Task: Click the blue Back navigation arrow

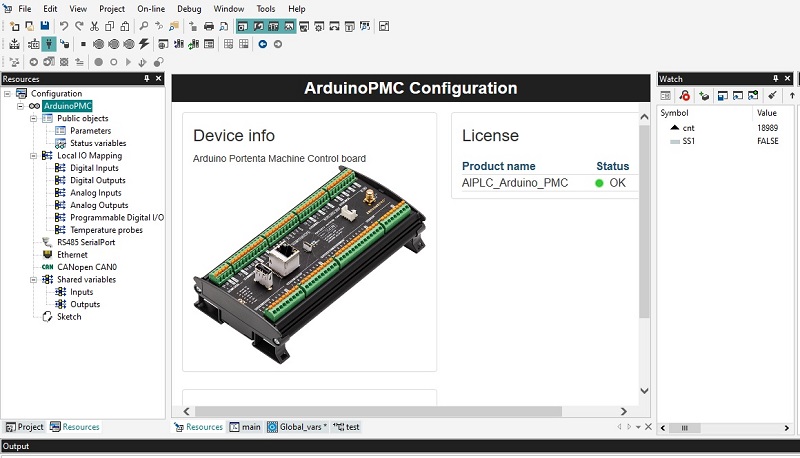Action: click(x=263, y=44)
